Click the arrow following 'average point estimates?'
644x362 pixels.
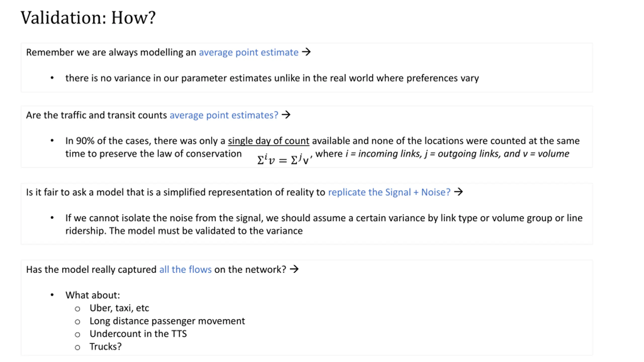(x=286, y=115)
